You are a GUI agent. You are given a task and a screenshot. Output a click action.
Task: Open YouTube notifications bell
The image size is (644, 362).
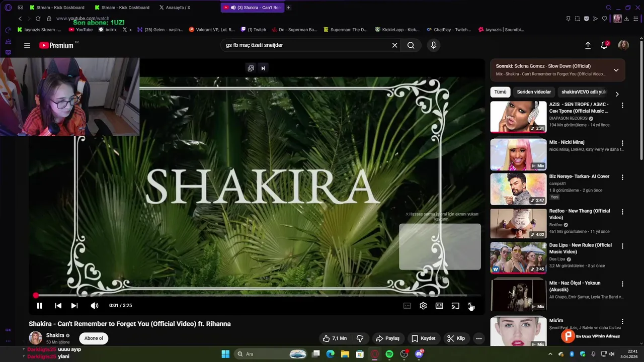tap(604, 45)
